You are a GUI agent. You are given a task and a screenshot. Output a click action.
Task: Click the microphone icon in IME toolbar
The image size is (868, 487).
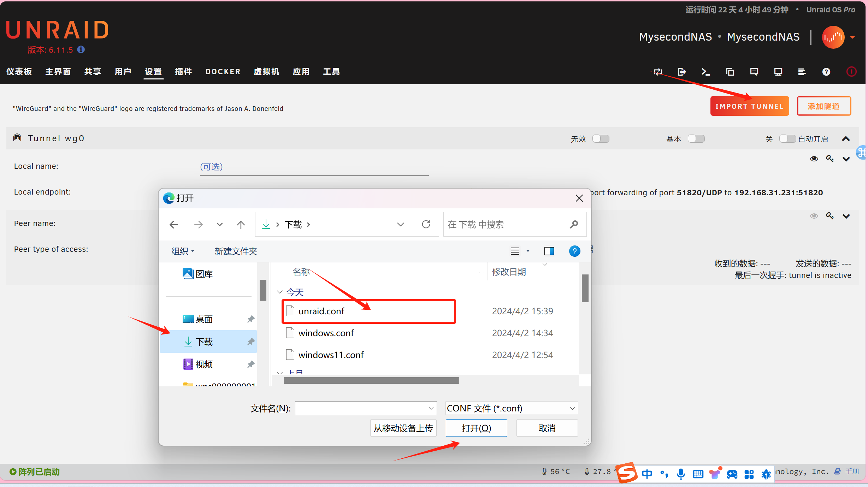[681, 474]
